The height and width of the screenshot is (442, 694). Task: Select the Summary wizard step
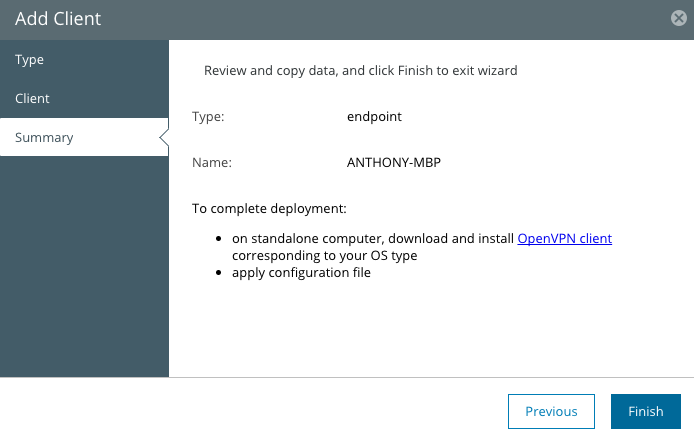point(84,137)
